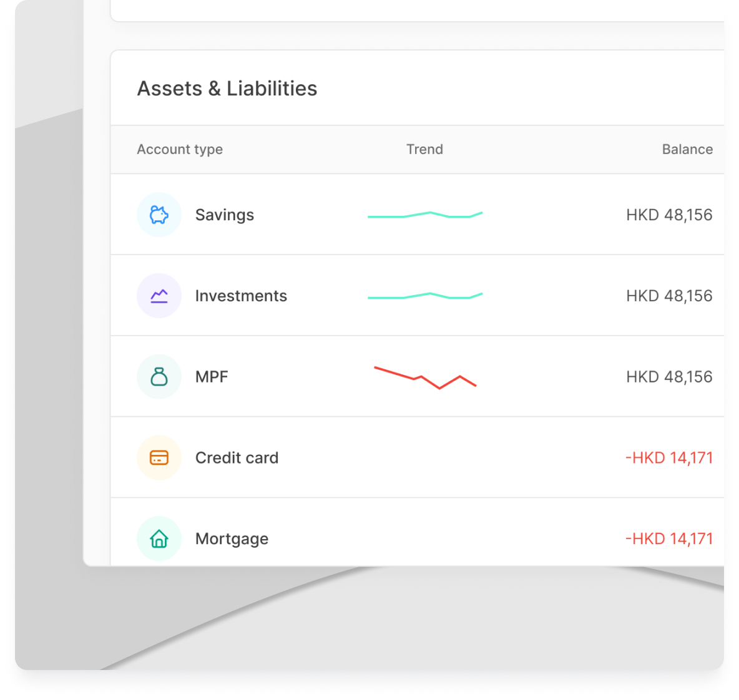
Task: Click the Account type column header
Action: [x=180, y=150]
